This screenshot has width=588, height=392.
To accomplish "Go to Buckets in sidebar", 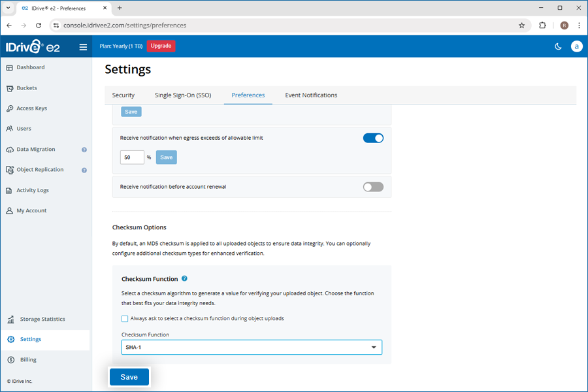I will click(26, 88).
